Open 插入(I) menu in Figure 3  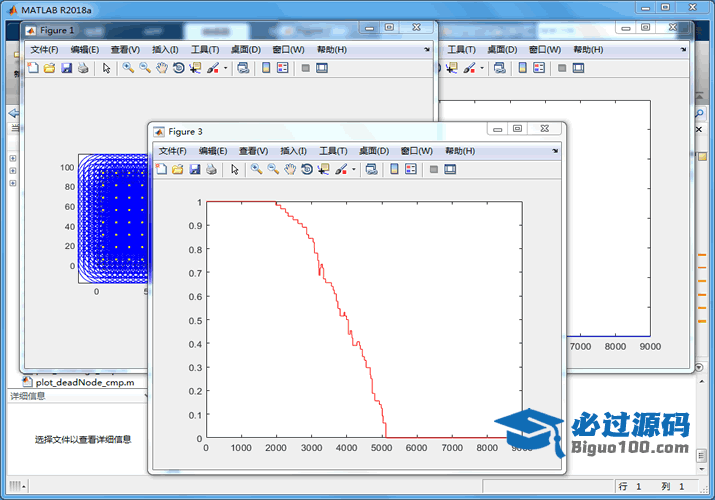pos(293,151)
